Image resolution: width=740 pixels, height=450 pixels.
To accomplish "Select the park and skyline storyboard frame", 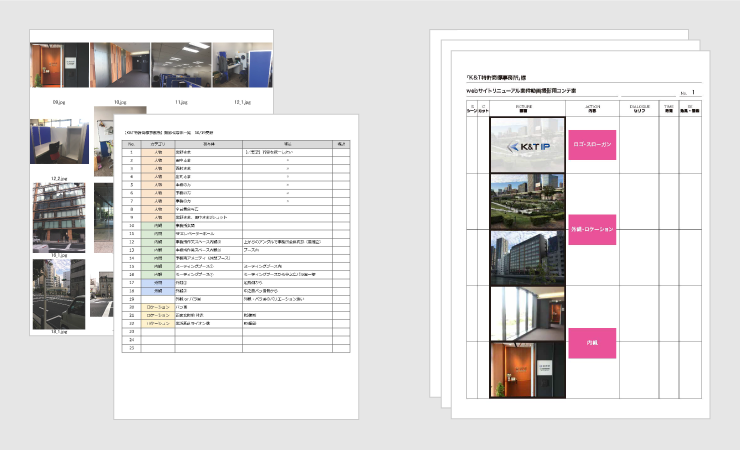I will (x=528, y=201).
